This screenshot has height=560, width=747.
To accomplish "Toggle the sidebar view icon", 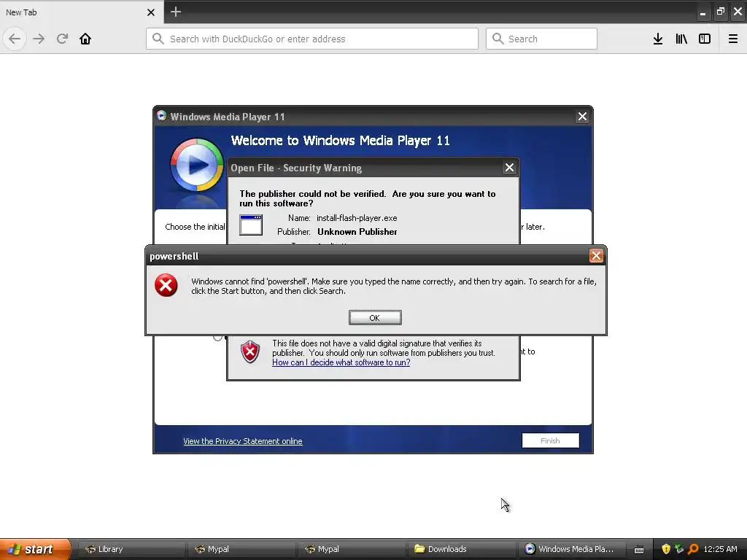I will click(x=705, y=39).
